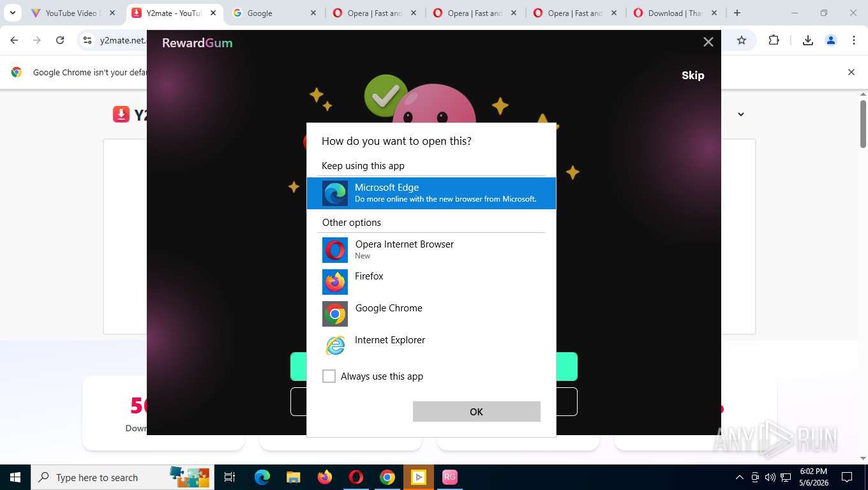Viewport: 868px width, 490px height.
Task: Open the Windows Start menu
Action: pos(15,477)
